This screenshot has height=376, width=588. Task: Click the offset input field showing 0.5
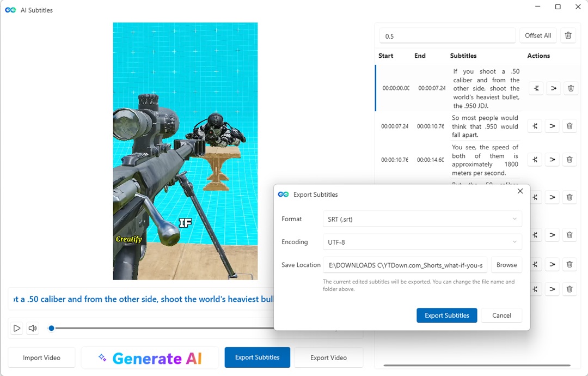448,36
